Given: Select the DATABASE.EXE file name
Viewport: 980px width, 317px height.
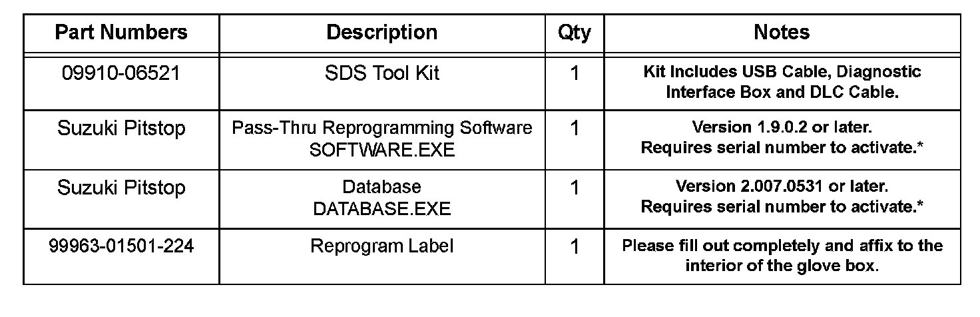Looking at the screenshot, I should click(x=382, y=209).
